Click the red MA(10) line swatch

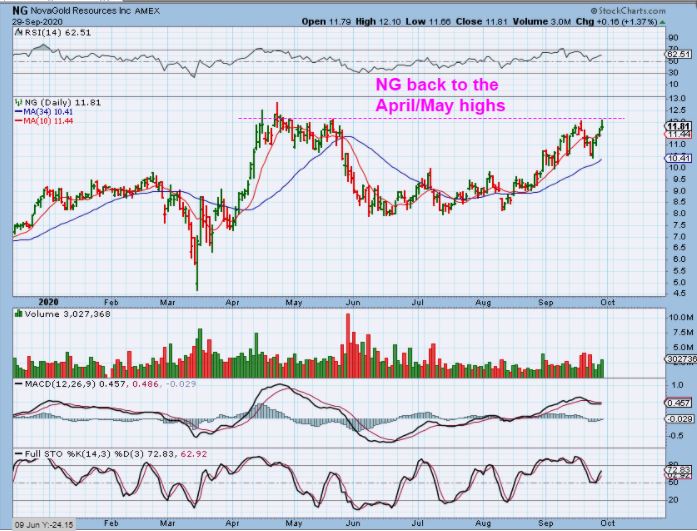[19, 120]
